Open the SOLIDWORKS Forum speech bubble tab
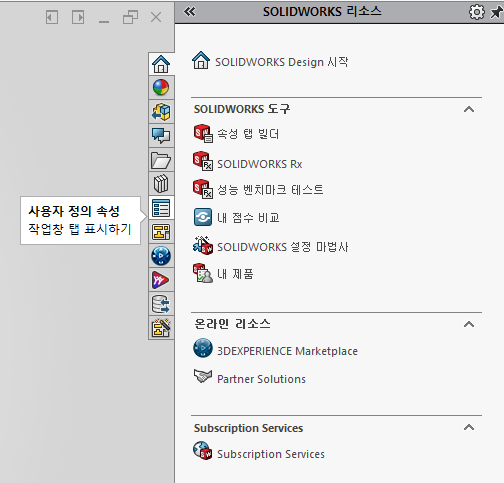504x483 pixels. pos(161,136)
